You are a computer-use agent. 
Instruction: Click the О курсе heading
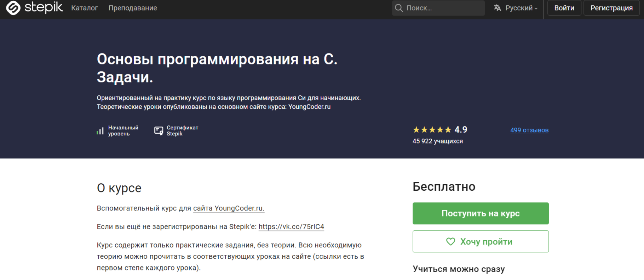119,188
